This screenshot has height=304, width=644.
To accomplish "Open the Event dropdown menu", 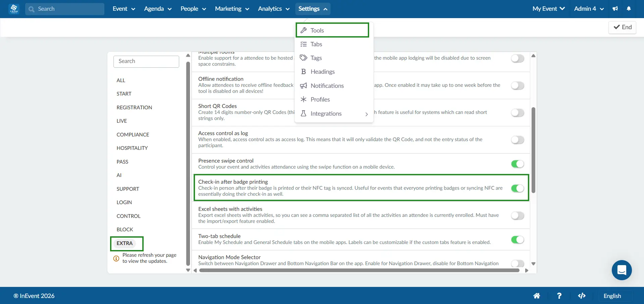I will pos(124,9).
